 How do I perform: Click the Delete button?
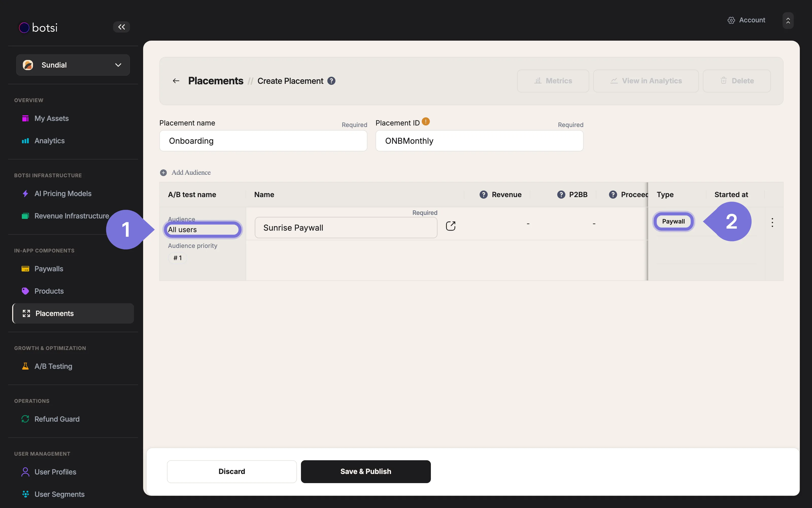pos(737,81)
